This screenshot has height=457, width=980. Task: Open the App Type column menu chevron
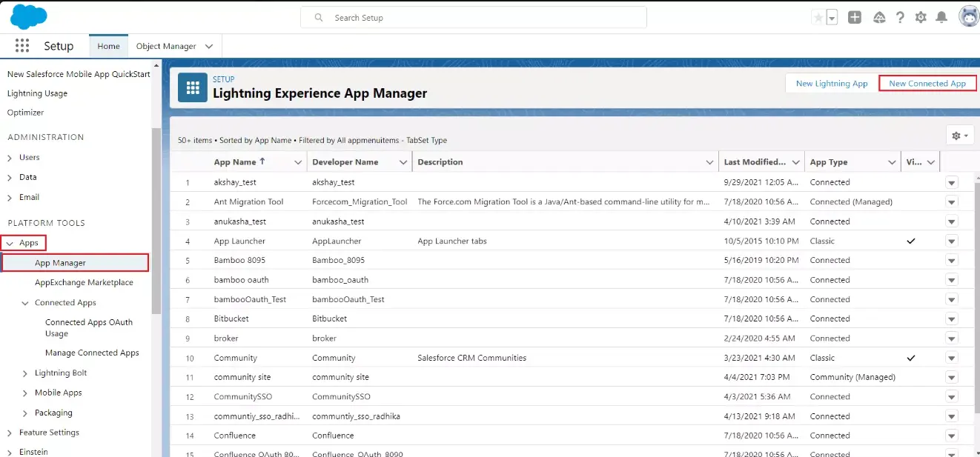tap(892, 162)
